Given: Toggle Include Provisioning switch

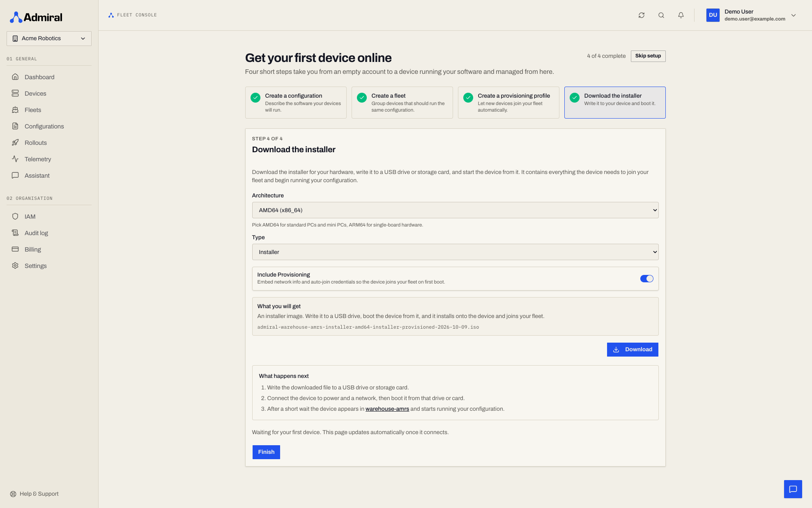Looking at the screenshot, I should point(646,279).
